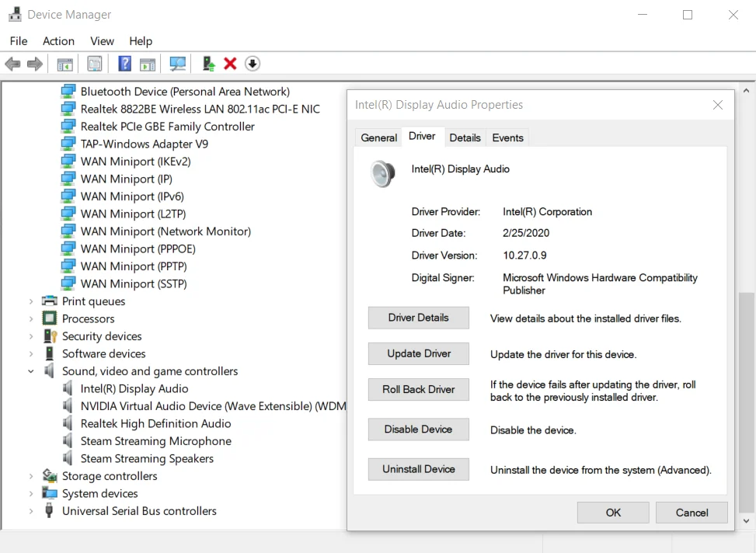Click Show/Hide Console Tree toolbar icon
Image resolution: width=756 pixels, height=553 pixels.
(65, 64)
